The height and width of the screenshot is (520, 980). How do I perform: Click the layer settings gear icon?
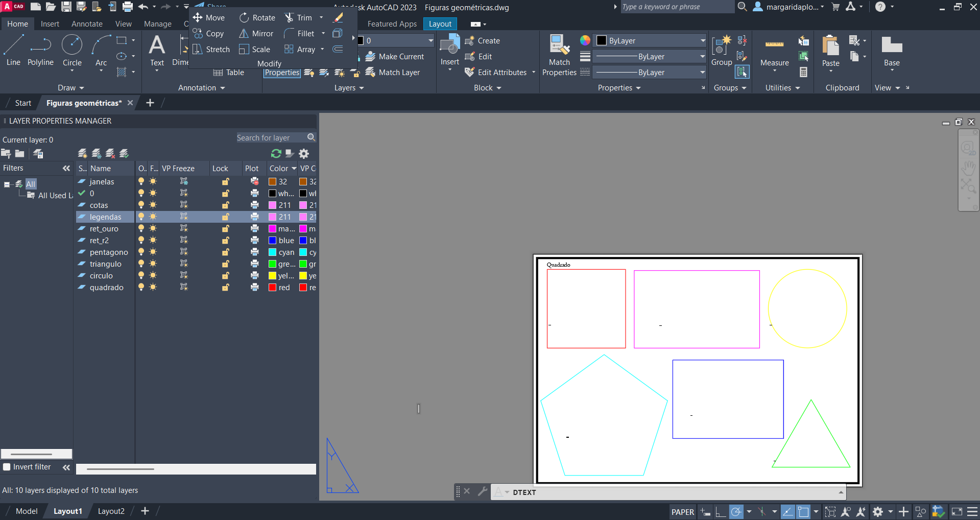pyautogui.click(x=304, y=154)
